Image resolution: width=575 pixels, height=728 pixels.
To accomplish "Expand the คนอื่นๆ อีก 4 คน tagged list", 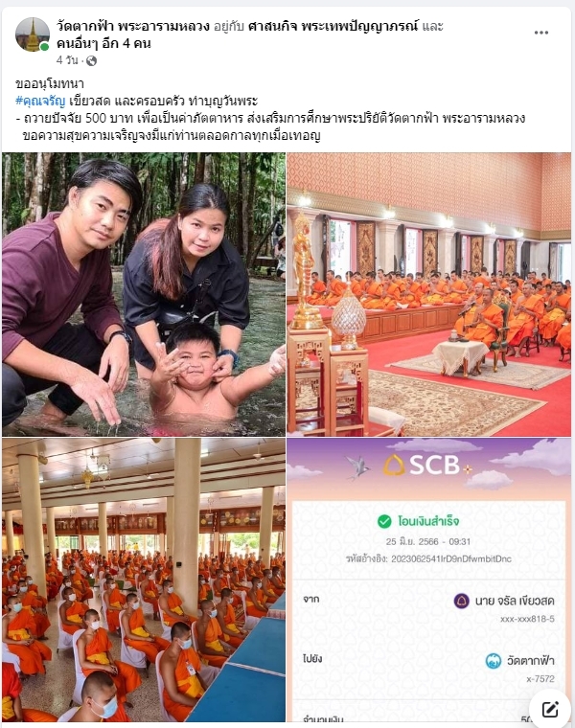I will 103,44.
